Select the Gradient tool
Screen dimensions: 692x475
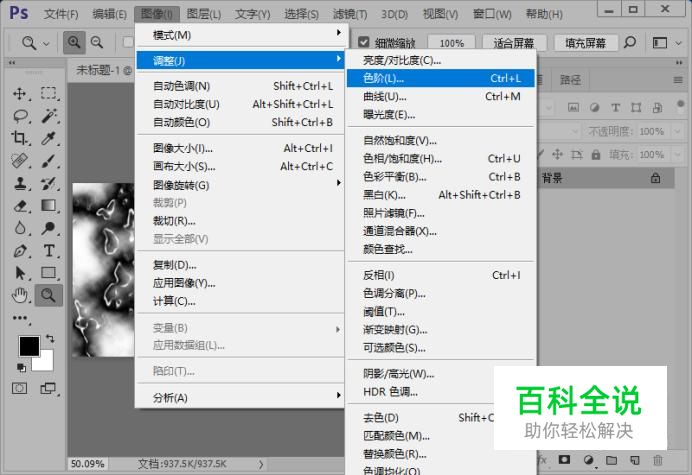[x=49, y=206]
